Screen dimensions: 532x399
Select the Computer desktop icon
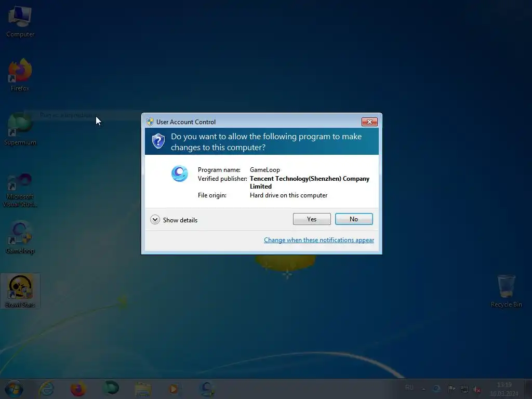20,22
